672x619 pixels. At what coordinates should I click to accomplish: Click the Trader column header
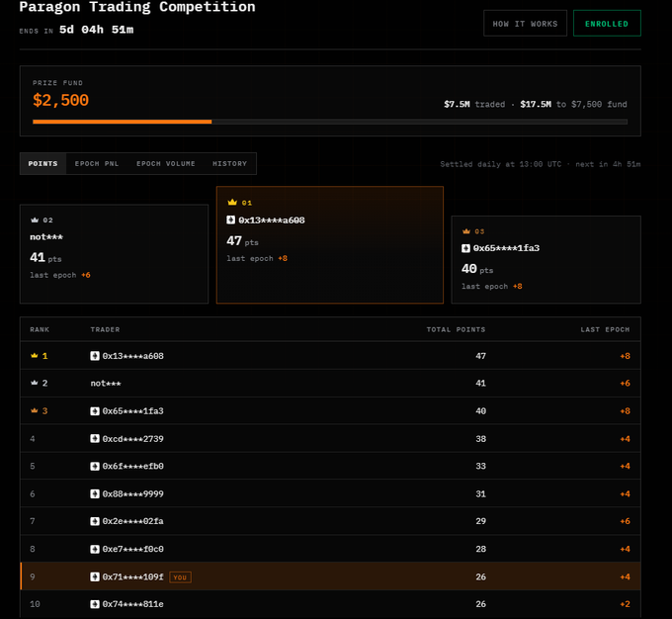click(105, 329)
